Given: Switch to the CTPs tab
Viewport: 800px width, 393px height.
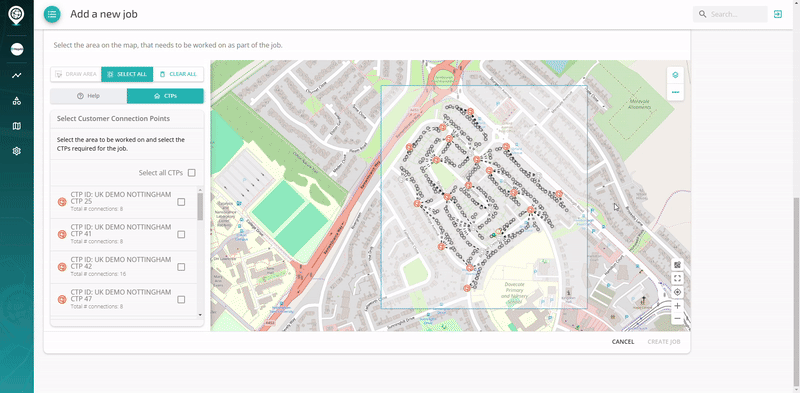Looking at the screenshot, I should [x=165, y=96].
